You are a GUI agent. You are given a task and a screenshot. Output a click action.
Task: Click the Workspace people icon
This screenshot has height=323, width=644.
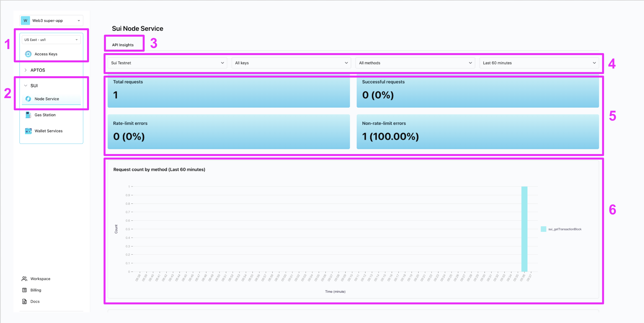point(24,279)
